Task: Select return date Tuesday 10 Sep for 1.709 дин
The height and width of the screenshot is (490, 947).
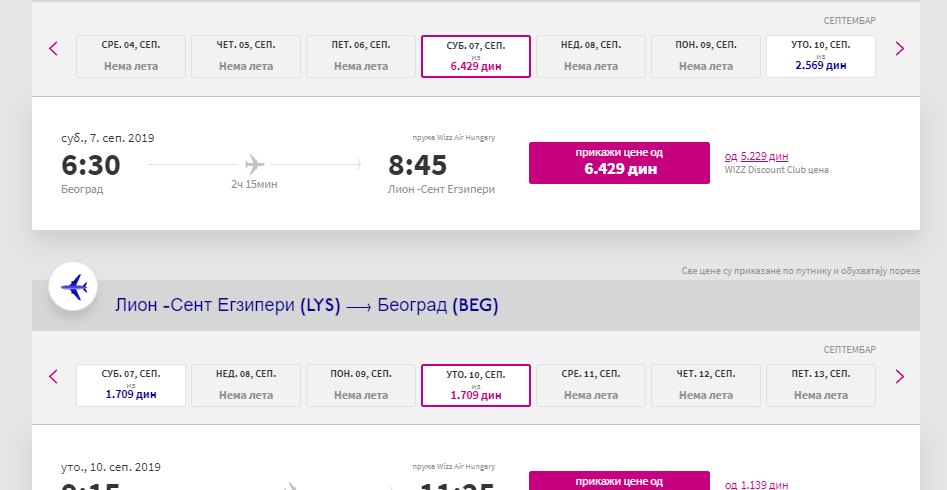Action: point(476,385)
